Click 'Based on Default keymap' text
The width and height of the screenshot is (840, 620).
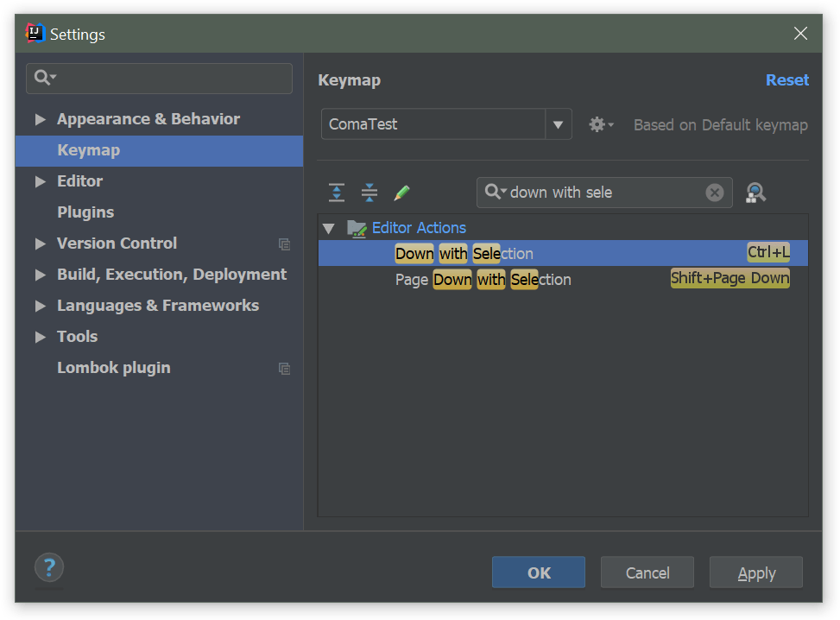tap(721, 125)
